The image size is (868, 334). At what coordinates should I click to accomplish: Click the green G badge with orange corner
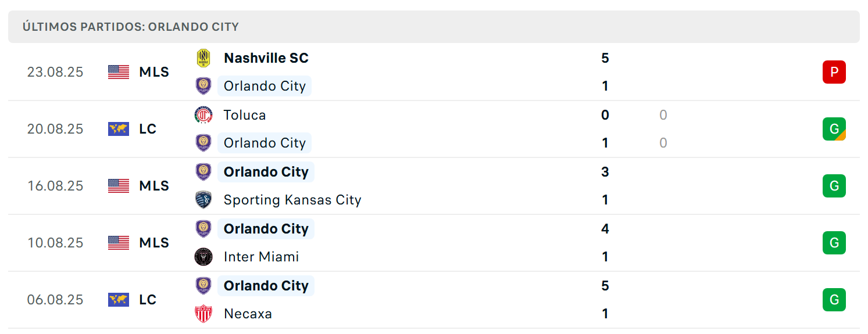834,129
